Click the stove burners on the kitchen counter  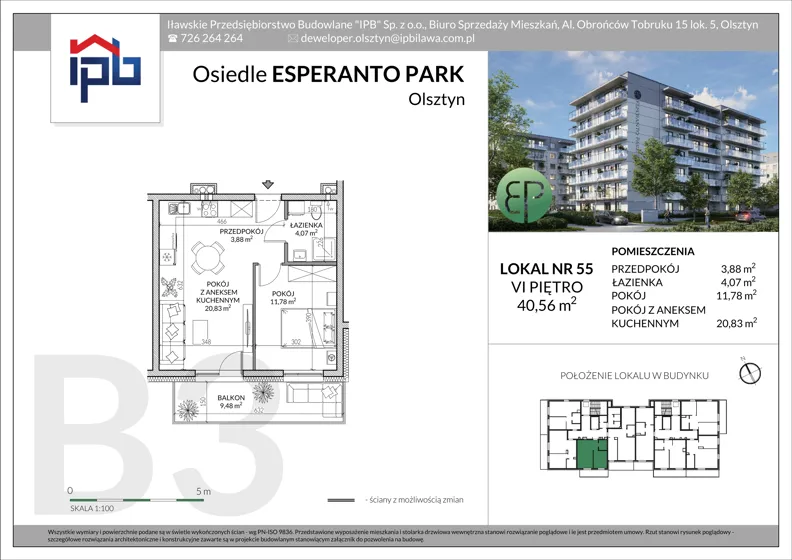click(x=209, y=210)
